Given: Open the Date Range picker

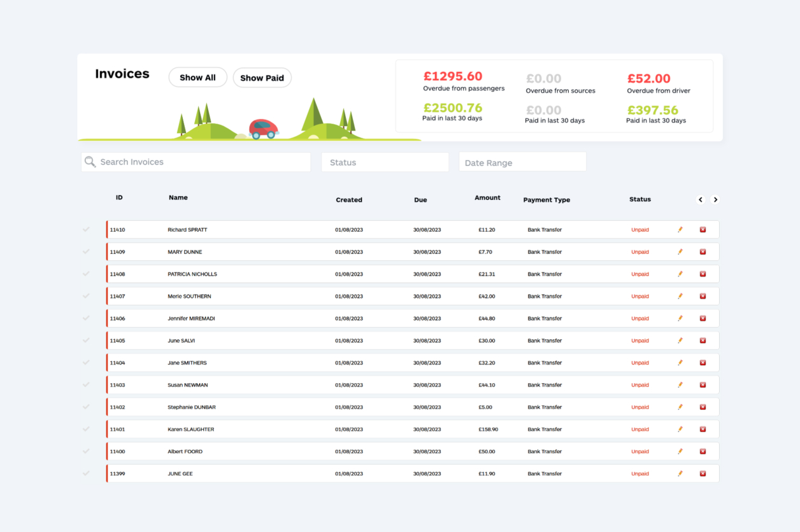Looking at the screenshot, I should pos(522,162).
